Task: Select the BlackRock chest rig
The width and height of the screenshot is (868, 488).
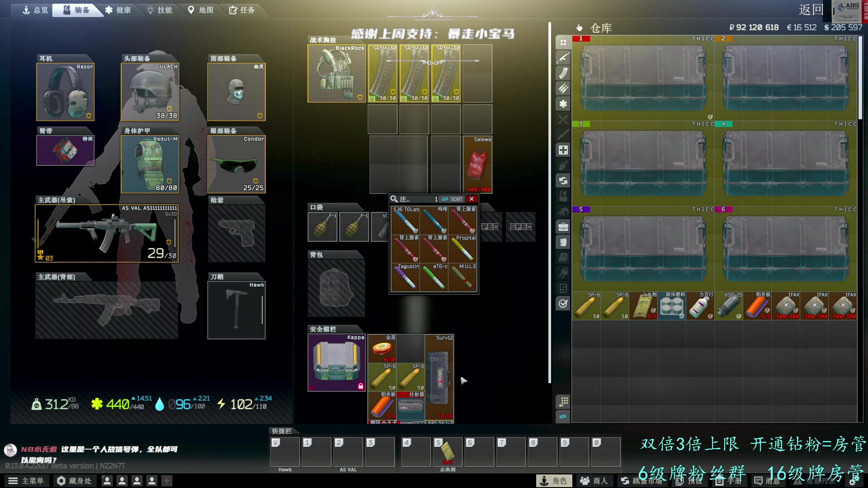Action: pyautogui.click(x=337, y=73)
